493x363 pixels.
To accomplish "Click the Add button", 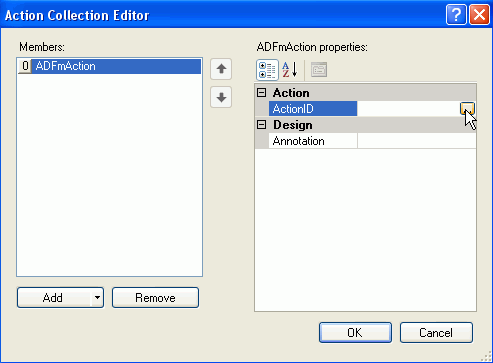I will (x=54, y=297).
